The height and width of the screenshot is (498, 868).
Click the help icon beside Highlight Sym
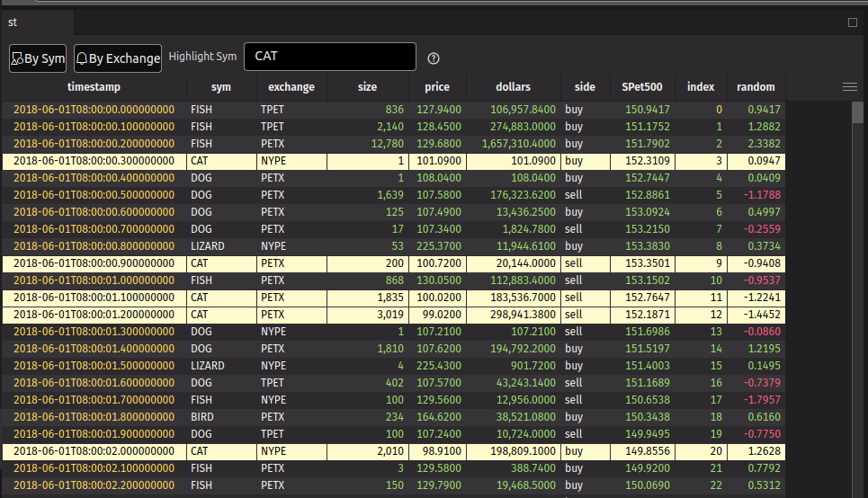[434, 58]
